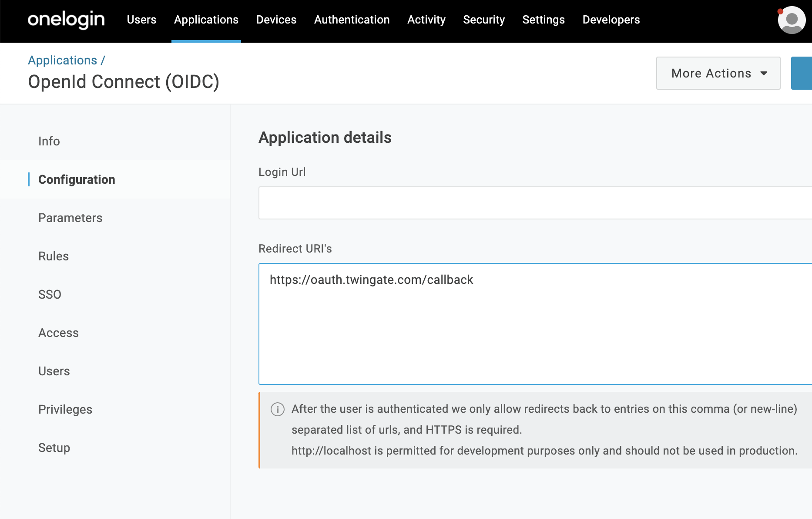Image resolution: width=812 pixels, height=519 pixels.
Task: Open the Applications top navigation menu
Action: pyautogui.click(x=206, y=20)
